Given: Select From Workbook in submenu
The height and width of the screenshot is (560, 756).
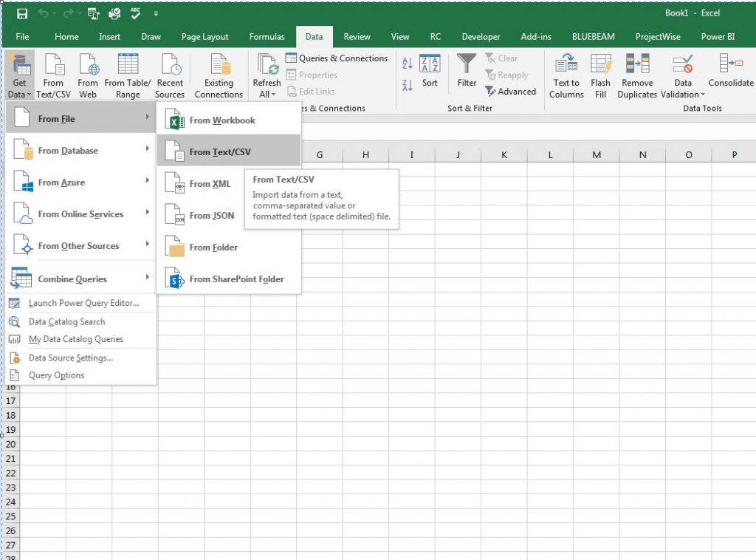Looking at the screenshot, I should tap(229, 120).
